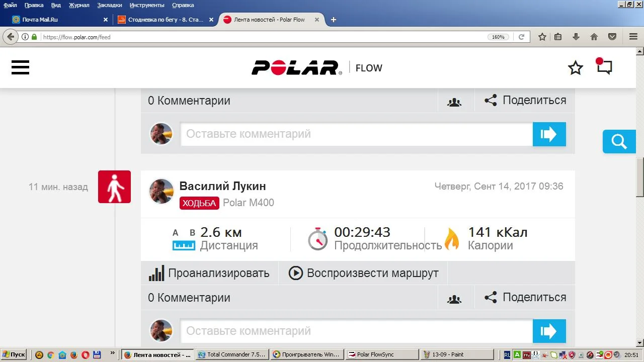Open notifications speech bubble with red dot
The width and height of the screenshot is (644, 362).
604,66
